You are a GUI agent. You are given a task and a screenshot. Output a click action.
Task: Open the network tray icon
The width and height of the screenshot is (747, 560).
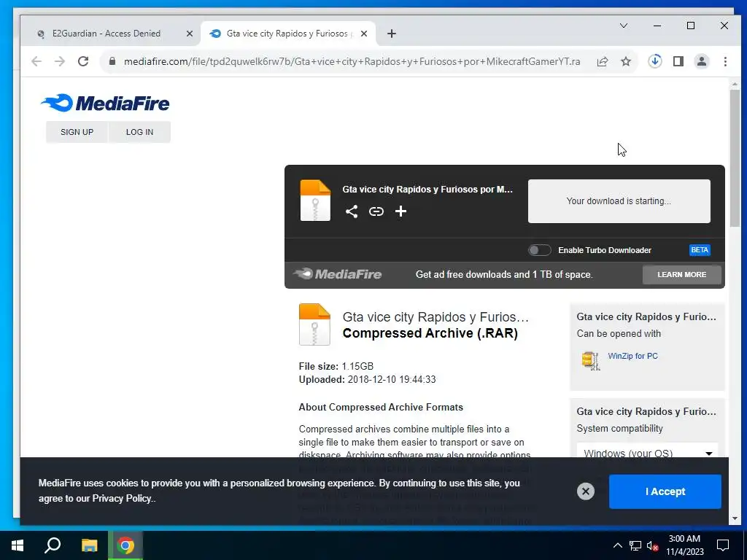[635, 545]
